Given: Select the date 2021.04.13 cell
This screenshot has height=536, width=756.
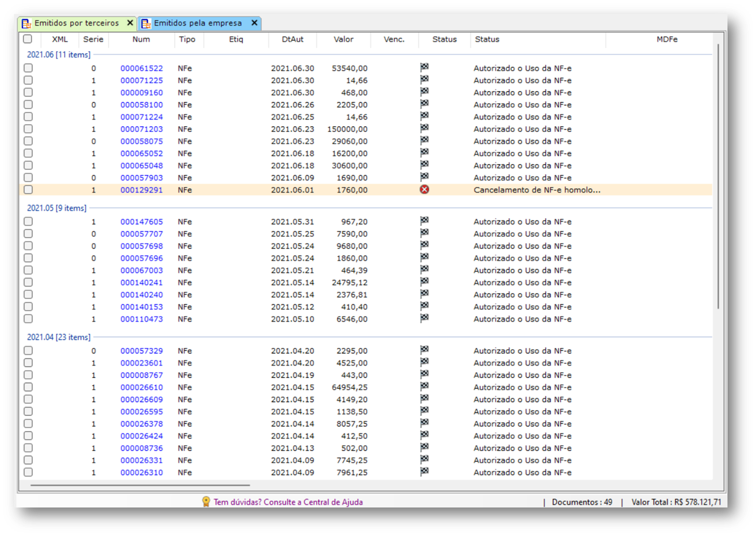Looking at the screenshot, I should 293,448.
